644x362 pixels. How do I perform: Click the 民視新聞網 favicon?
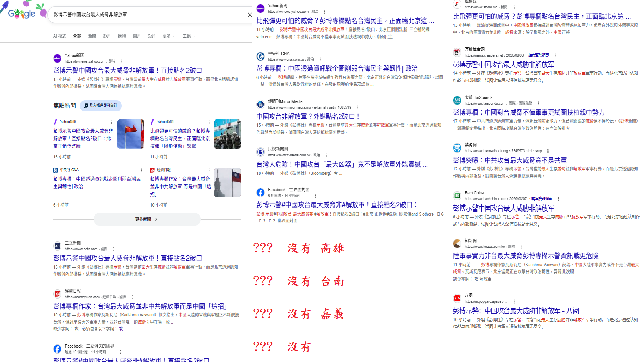coord(260,152)
